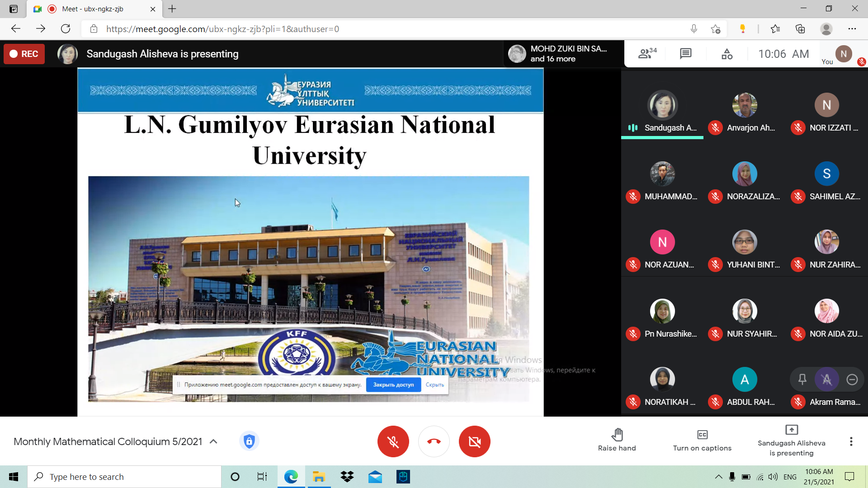
Task: Expand Monthly Mathematical Colloquium meeting details
Action: [213, 441]
